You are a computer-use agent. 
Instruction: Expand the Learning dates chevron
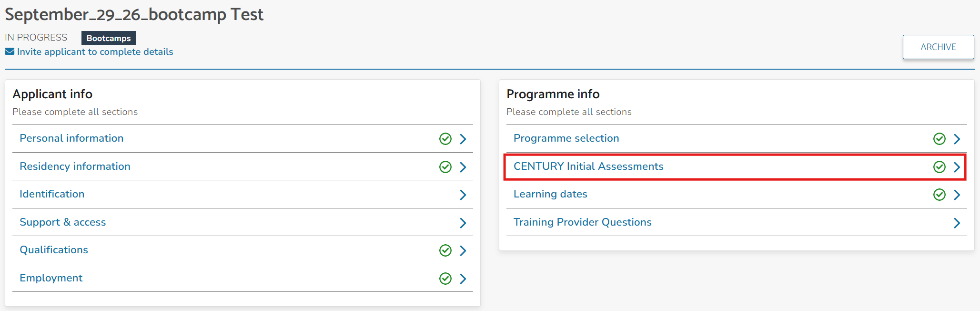[x=957, y=195]
